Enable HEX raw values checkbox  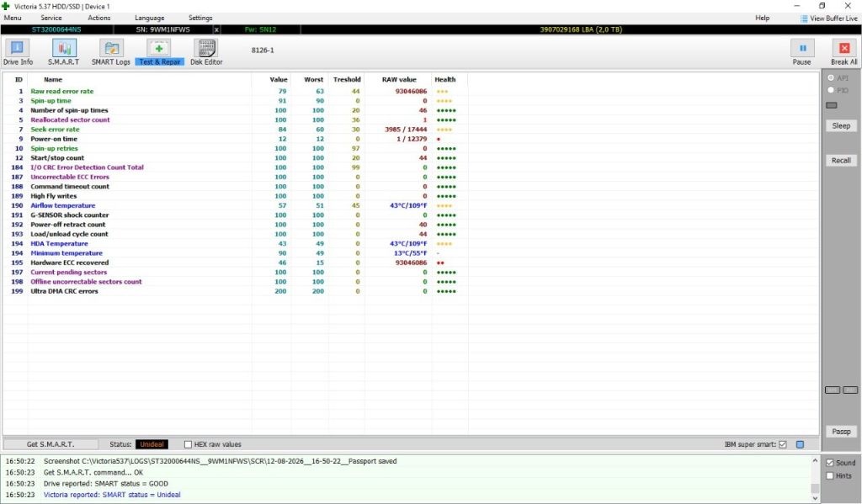tap(188, 444)
